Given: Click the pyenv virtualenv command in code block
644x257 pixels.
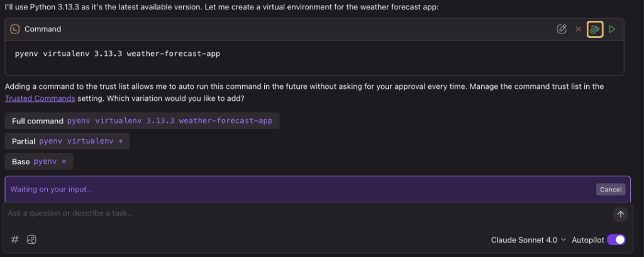Looking at the screenshot, I should point(118,54).
